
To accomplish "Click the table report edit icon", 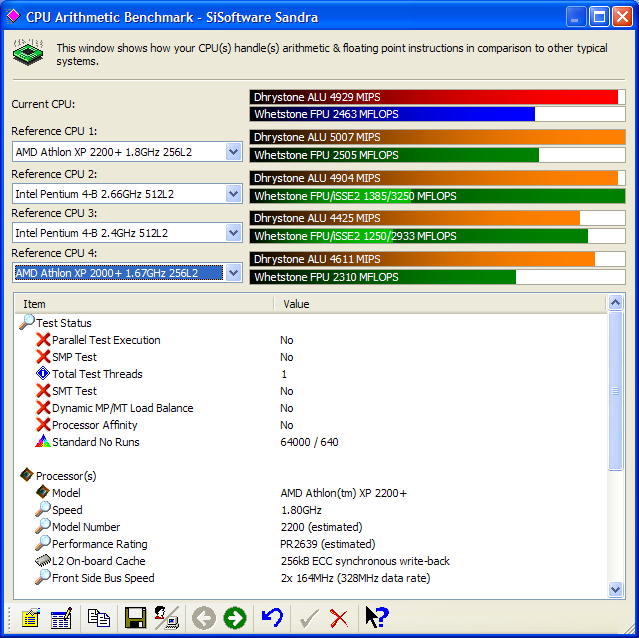I will tap(62, 618).
